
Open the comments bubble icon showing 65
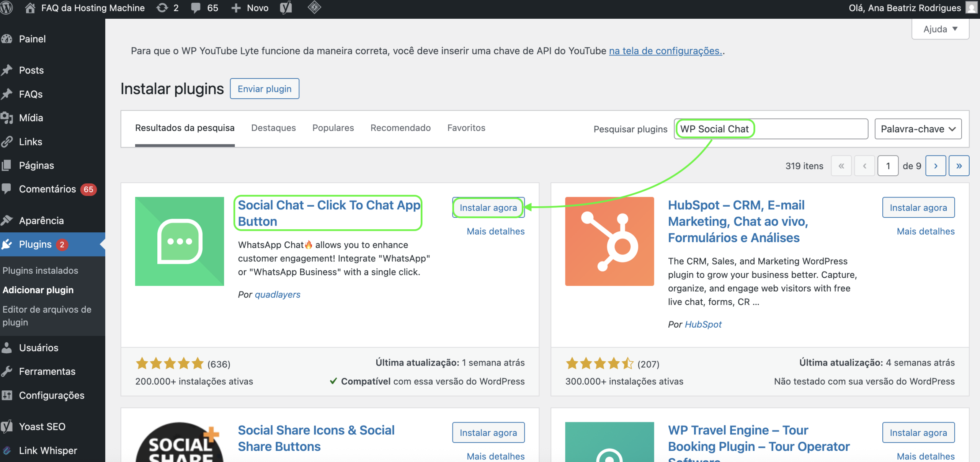tap(196, 8)
